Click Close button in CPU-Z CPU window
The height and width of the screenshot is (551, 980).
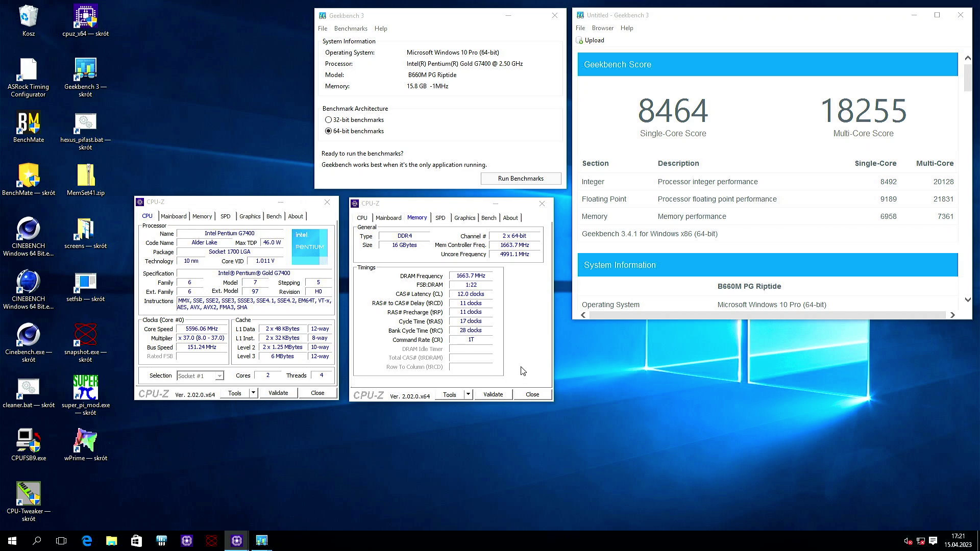[x=317, y=393]
